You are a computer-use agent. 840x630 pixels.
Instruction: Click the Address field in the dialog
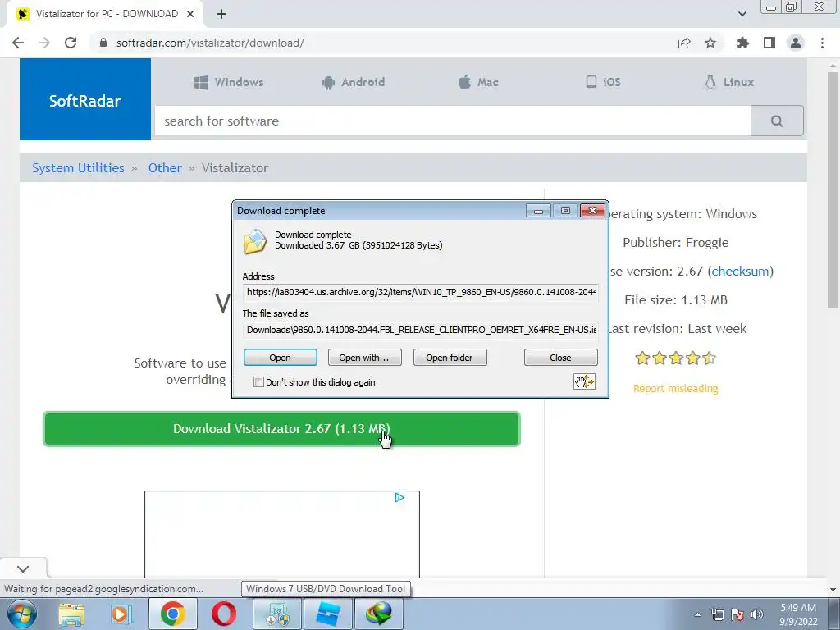pyautogui.click(x=421, y=292)
